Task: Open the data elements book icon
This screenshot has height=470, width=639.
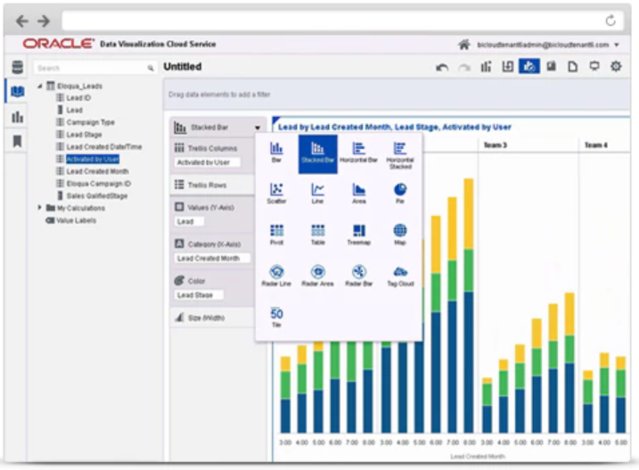Action: coord(17,91)
